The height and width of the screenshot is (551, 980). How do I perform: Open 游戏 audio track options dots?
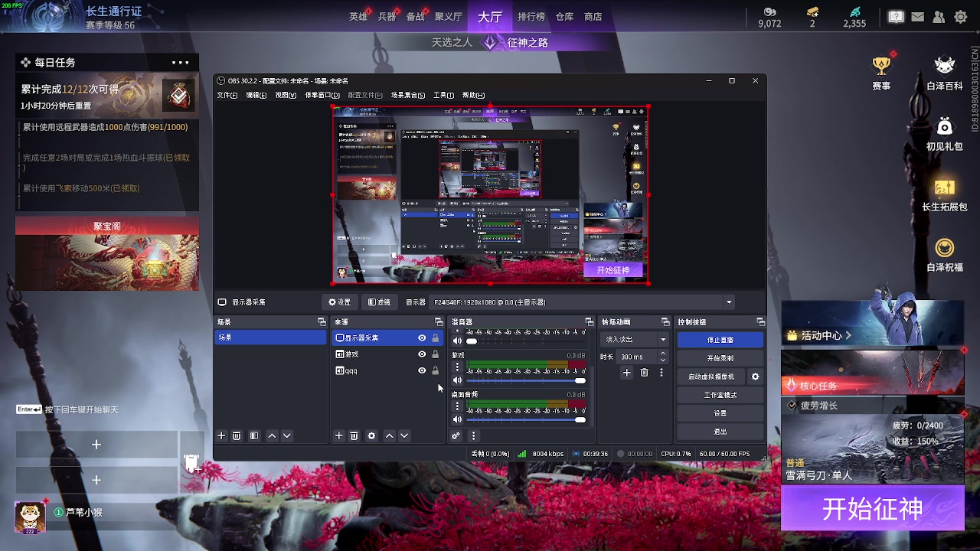click(x=457, y=367)
